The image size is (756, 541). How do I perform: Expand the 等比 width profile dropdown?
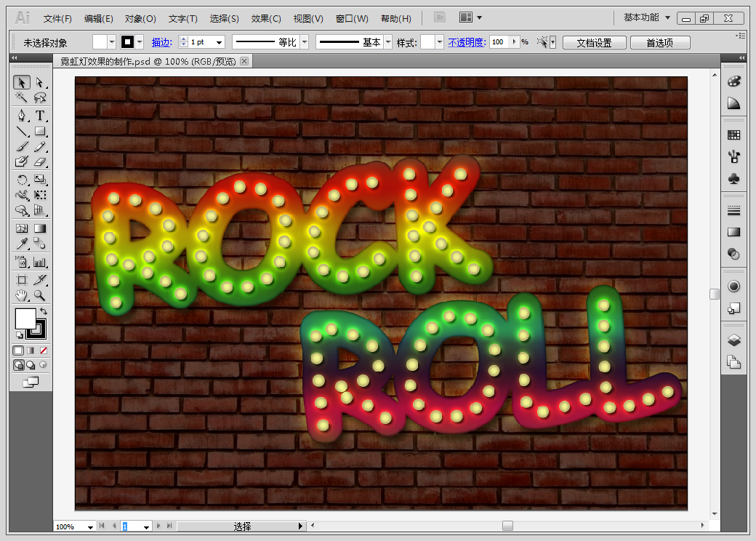tap(305, 42)
